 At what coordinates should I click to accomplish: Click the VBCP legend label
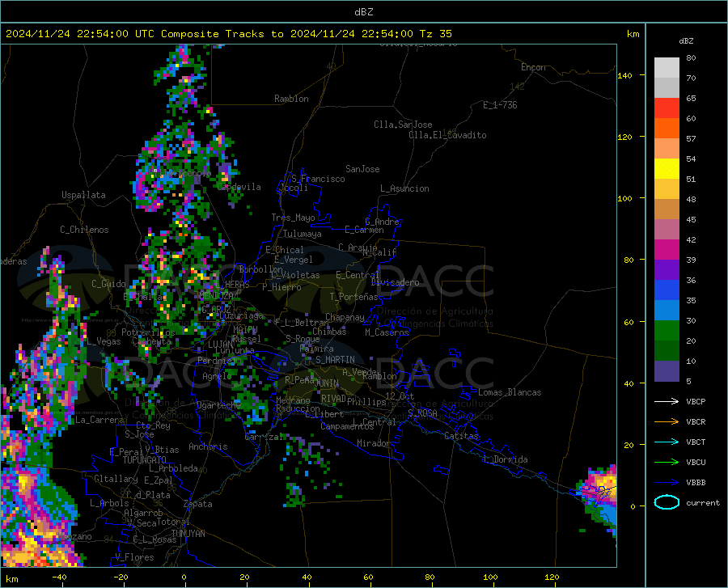coord(696,401)
